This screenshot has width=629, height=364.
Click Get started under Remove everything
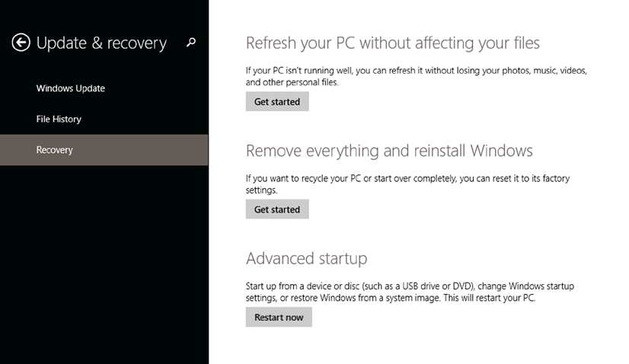click(277, 209)
